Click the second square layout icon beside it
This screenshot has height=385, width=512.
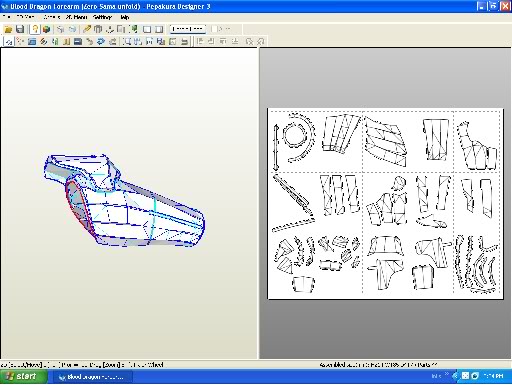[159, 29]
